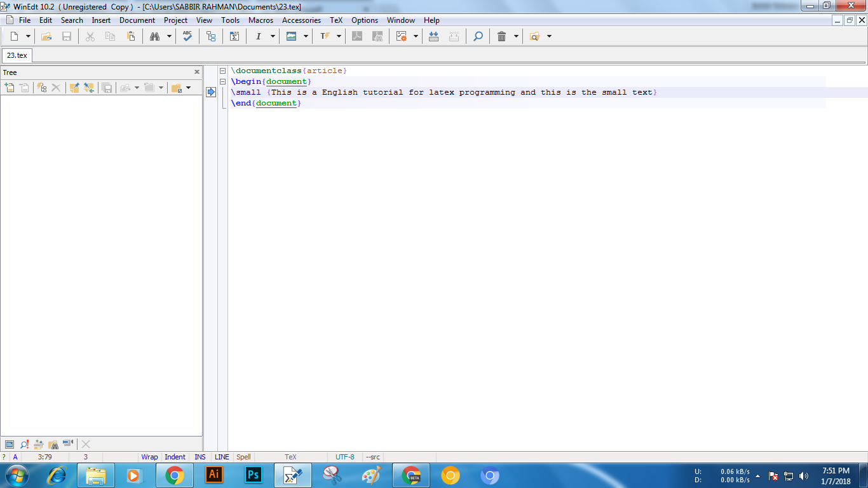Viewport: 868px width, 488px height.
Task: Click the Copy icon in the toolbar
Action: (110, 37)
